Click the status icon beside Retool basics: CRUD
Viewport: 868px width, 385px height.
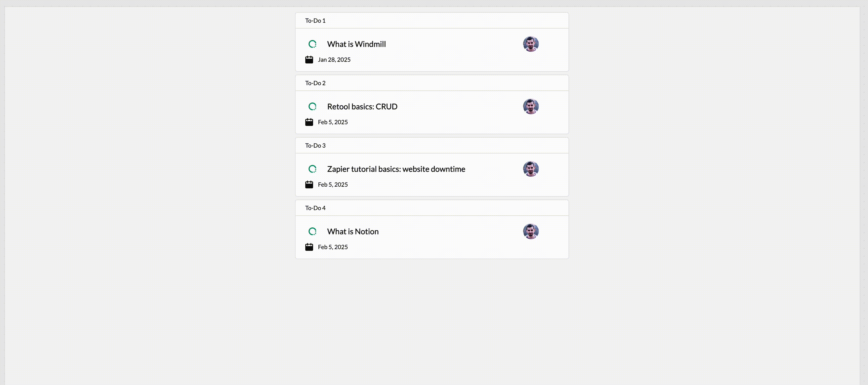click(x=312, y=107)
